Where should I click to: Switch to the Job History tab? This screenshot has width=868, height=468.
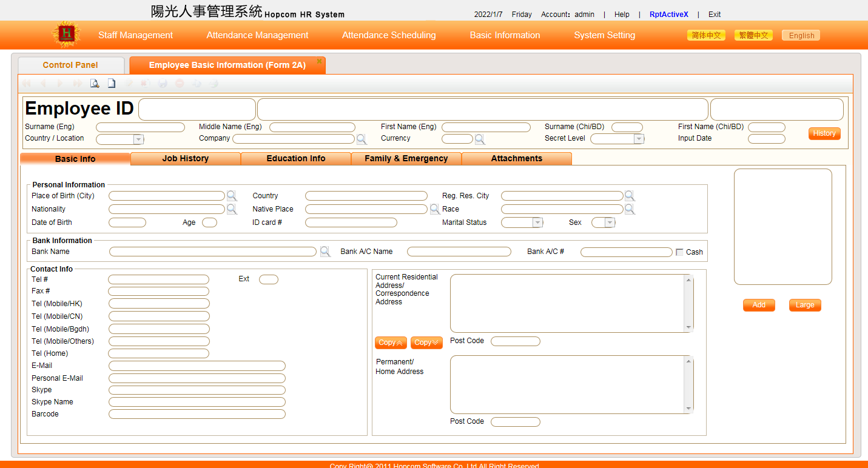coord(185,159)
